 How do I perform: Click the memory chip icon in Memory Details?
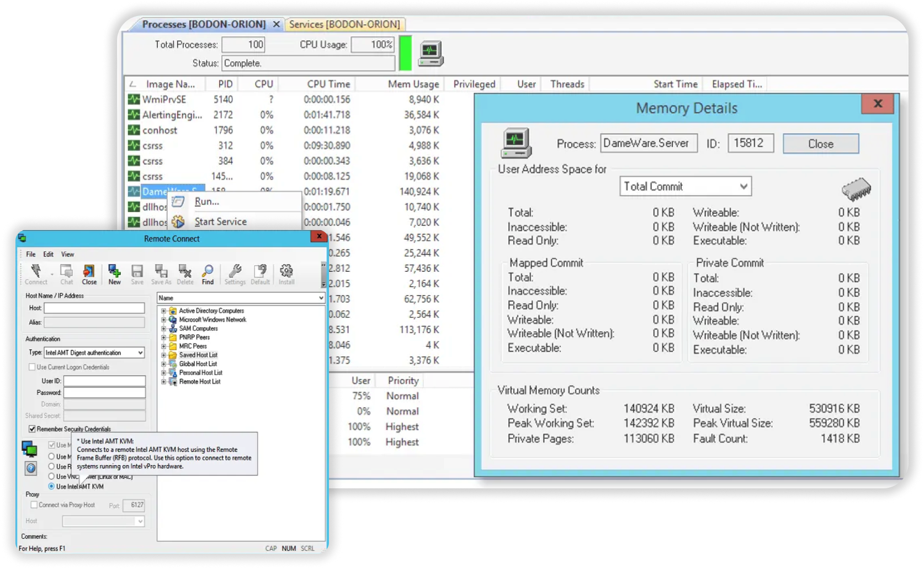point(856,189)
